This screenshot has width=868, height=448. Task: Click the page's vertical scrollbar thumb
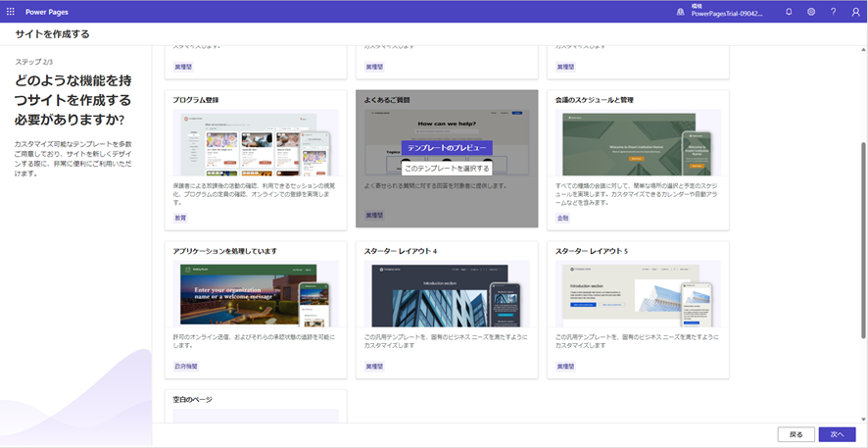coord(863,239)
